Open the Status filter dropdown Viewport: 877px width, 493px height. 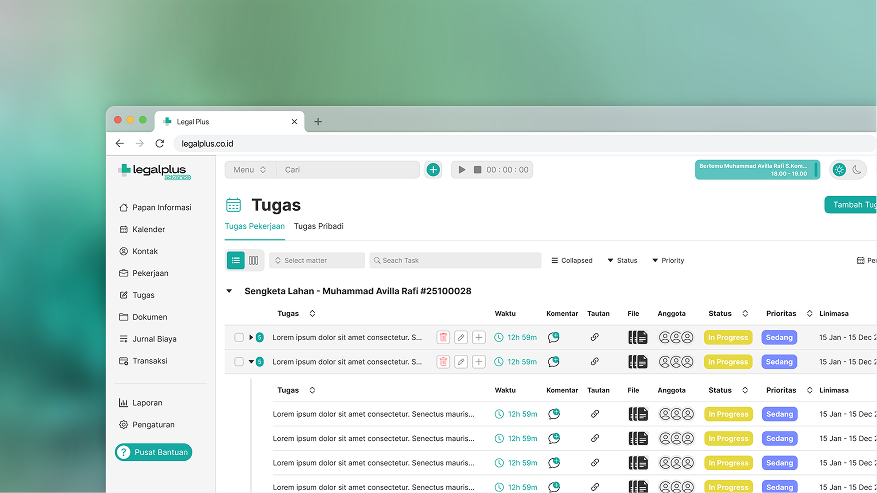pos(621,260)
